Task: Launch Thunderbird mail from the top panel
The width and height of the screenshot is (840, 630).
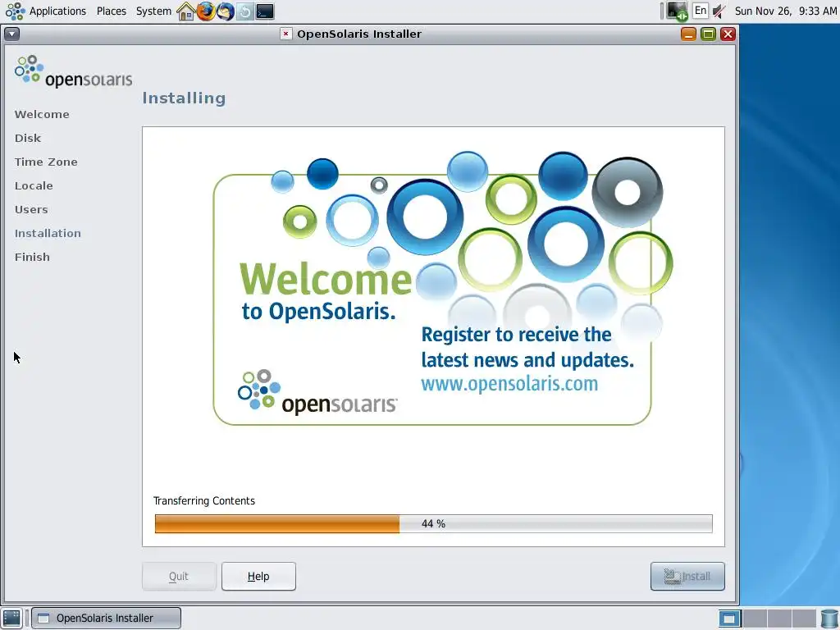Action: coord(226,11)
